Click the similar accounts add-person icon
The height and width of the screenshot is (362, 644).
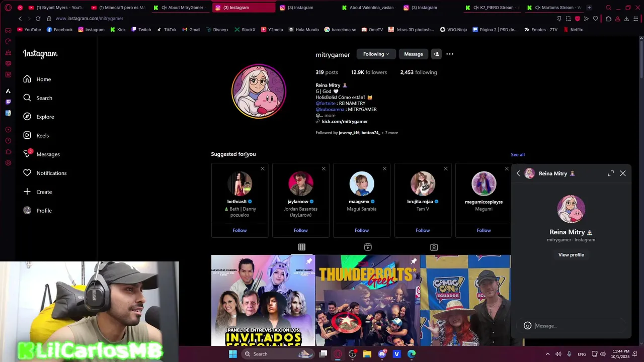tap(436, 54)
